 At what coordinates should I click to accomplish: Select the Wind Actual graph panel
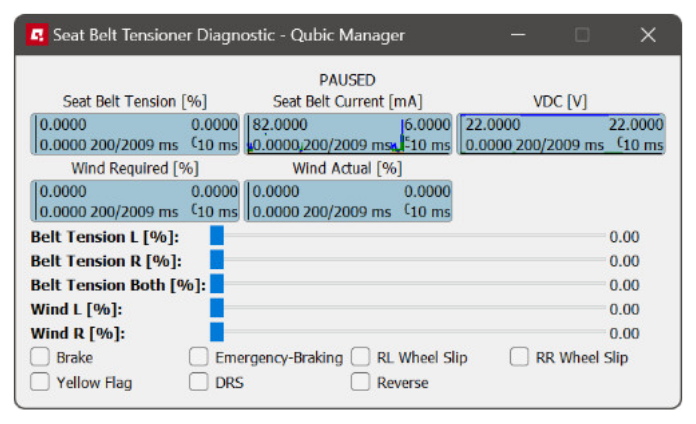pyautogui.click(x=347, y=201)
